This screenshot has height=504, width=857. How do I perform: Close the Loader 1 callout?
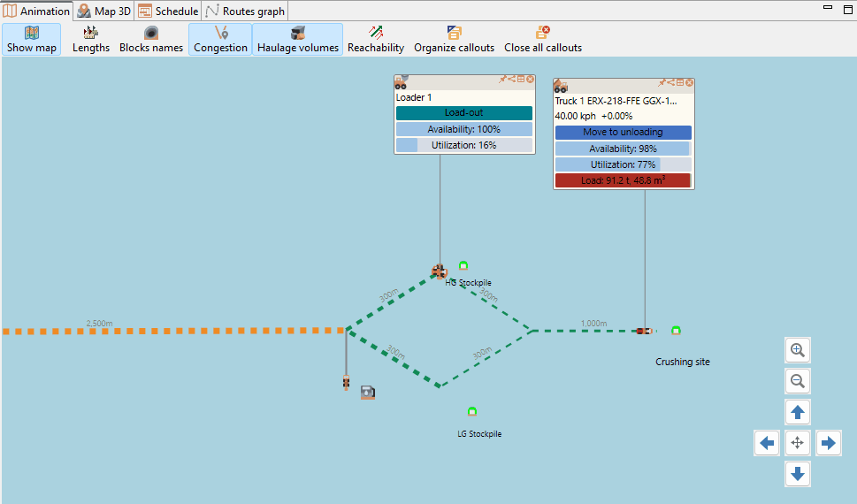530,80
